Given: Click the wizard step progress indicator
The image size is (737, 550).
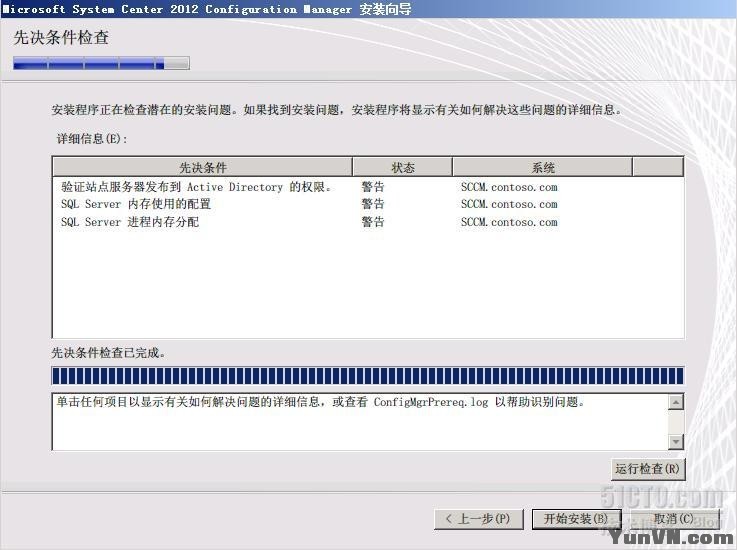Looking at the screenshot, I should click(x=101, y=63).
